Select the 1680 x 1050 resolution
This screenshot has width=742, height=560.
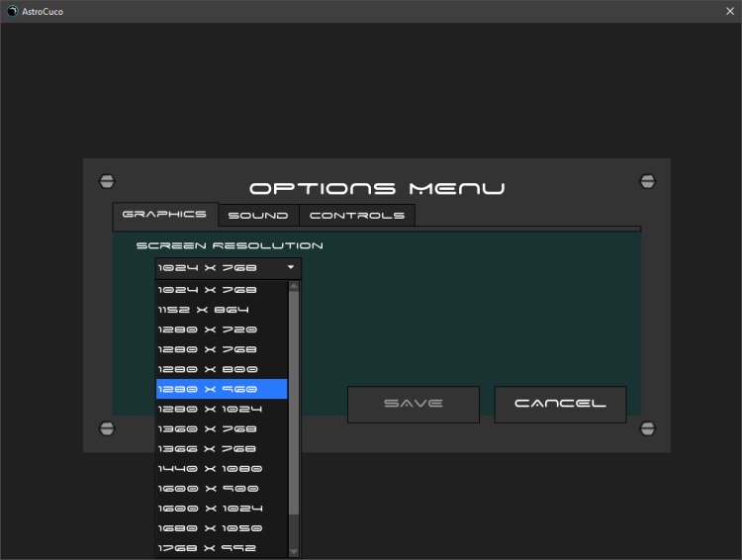[x=222, y=527]
